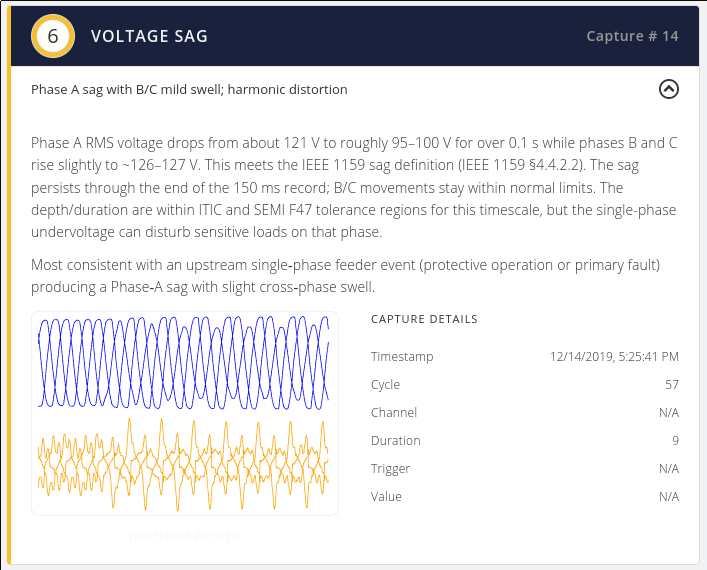Select the Duration row label

tap(396, 440)
